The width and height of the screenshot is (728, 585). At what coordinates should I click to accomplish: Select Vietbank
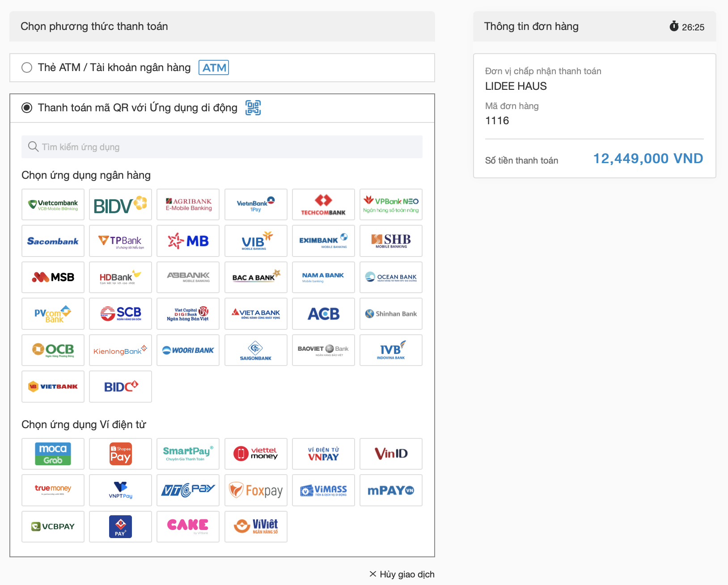(53, 387)
